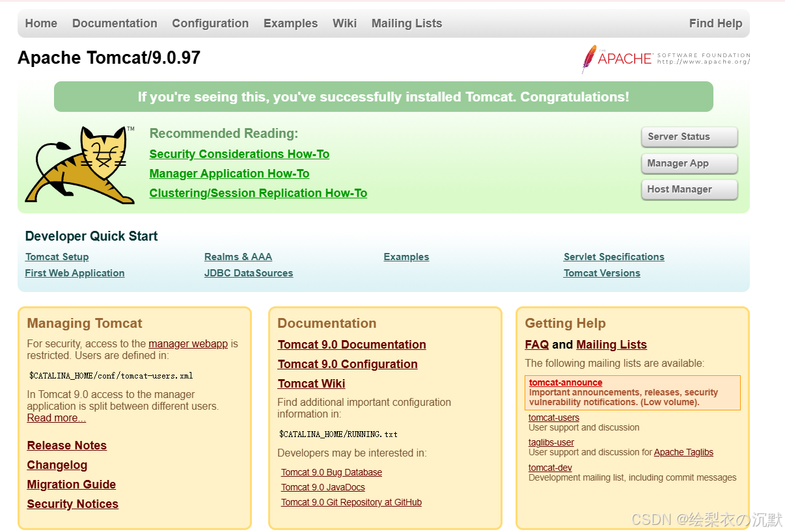Open Documentation in the top navigation bar
The image size is (785, 532).
[115, 23]
